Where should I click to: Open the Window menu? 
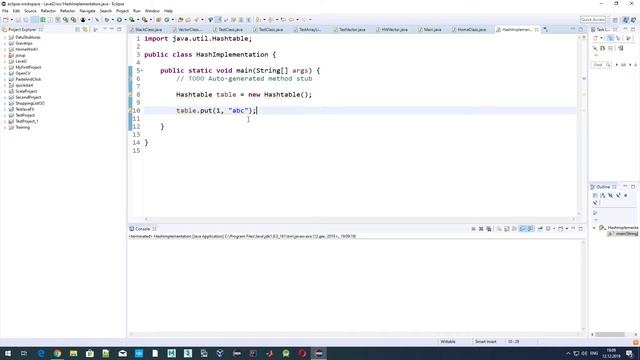point(152,11)
